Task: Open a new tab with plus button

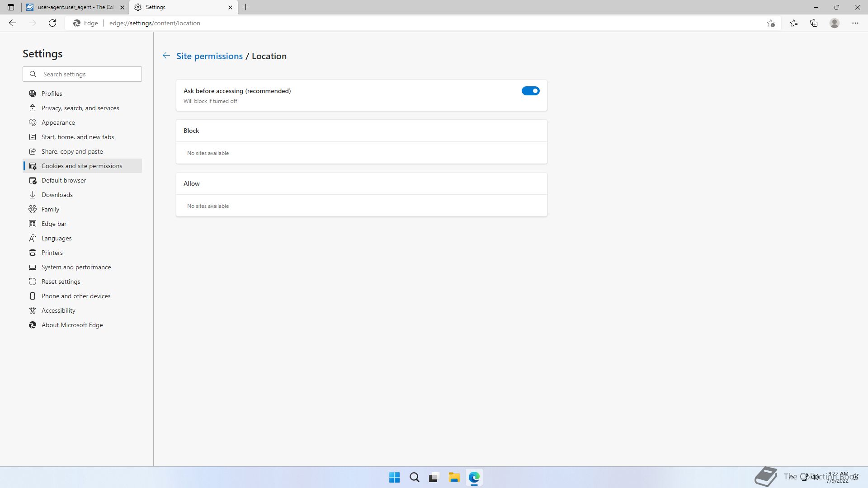Action: (x=246, y=7)
